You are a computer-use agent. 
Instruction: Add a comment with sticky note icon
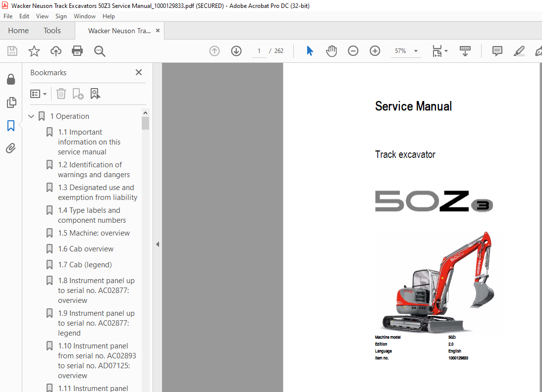click(x=497, y=51)
